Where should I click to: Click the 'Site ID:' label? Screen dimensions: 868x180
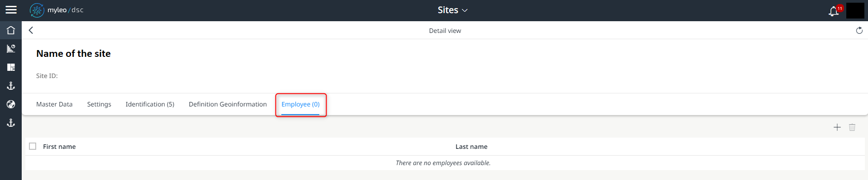(47, 76)
